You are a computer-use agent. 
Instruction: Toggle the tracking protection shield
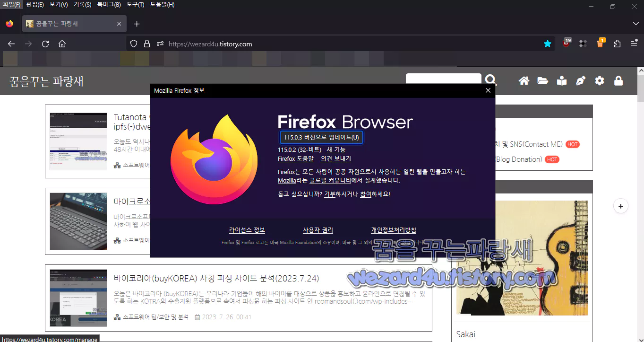pos(134,43)
